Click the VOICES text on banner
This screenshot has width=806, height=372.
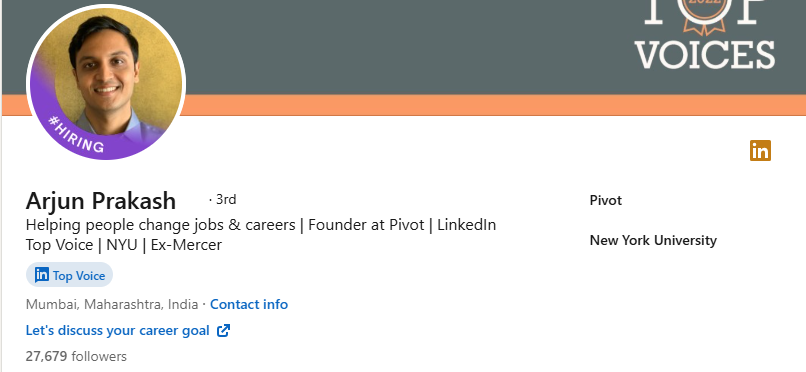705,54
